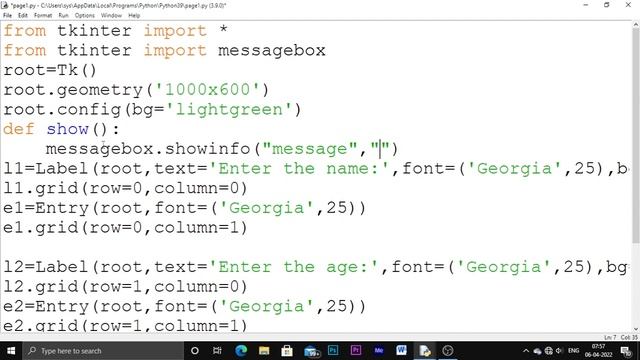Viewport: 640px width, 360px height.
Task: Launch Premiere Pro from the taskbar
Action: coord(356,351)
